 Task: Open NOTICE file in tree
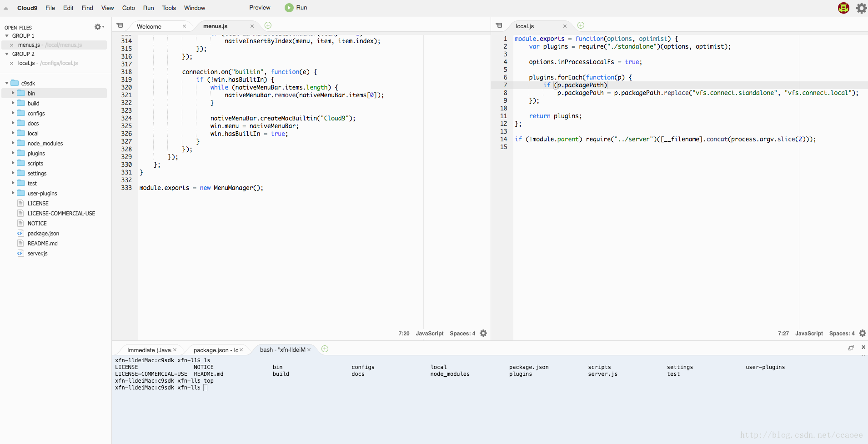37,223
